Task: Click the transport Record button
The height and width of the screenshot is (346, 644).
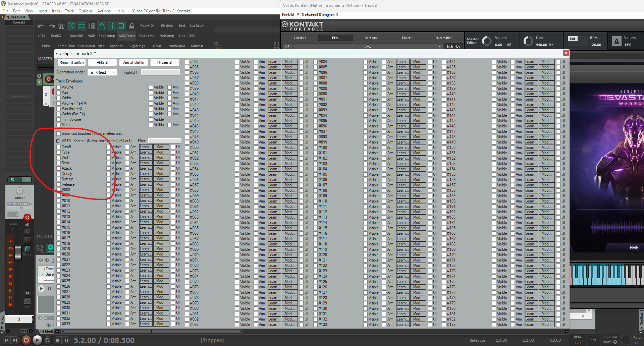Action: tap(26, 340)
